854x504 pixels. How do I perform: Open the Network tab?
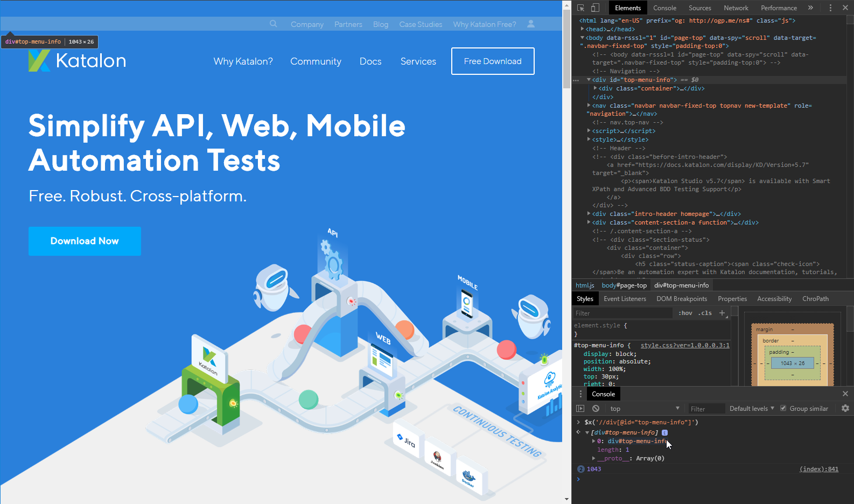pyautogui.click(x=736, y=8)
